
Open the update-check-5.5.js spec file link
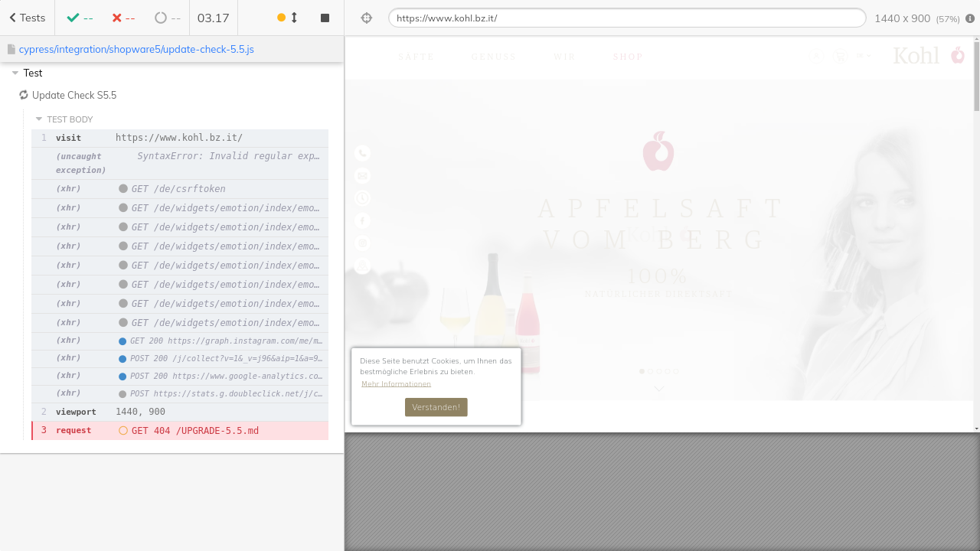coord(136,49)
